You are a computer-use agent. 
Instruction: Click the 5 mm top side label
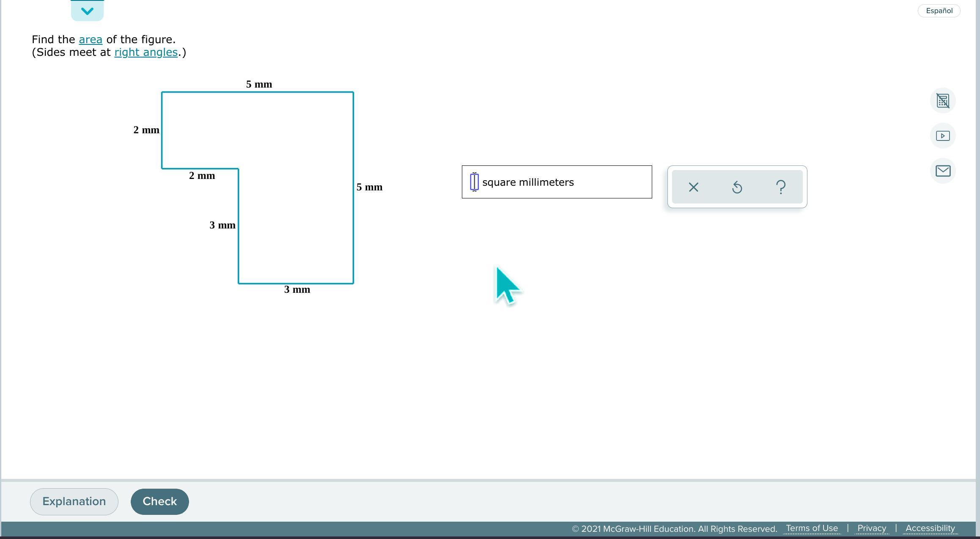(259, 84)
